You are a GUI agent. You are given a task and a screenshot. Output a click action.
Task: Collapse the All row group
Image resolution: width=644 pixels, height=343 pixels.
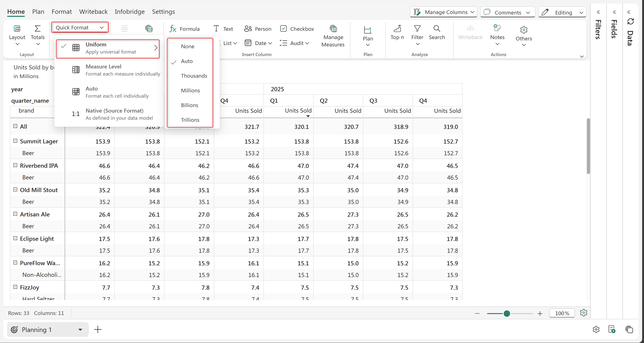coord(15,126)
